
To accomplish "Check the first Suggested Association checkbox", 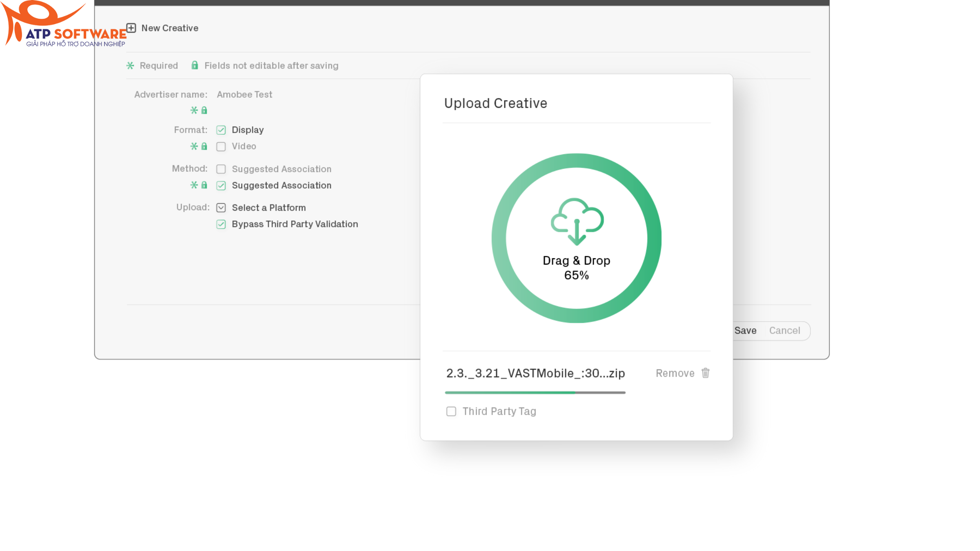I will coord(221,169).
